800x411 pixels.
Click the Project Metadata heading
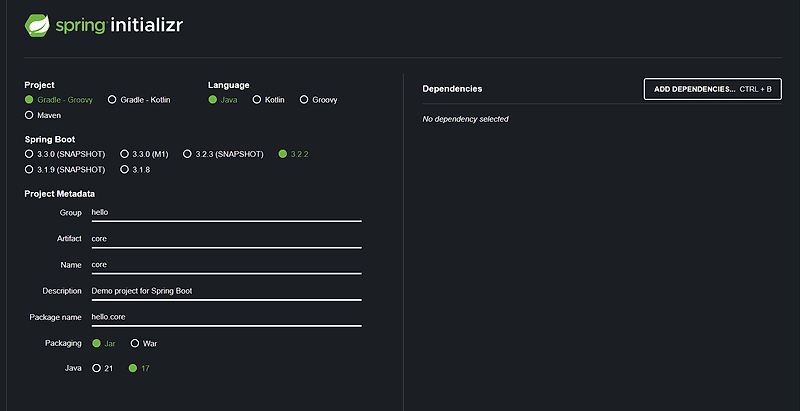(60, 194)
